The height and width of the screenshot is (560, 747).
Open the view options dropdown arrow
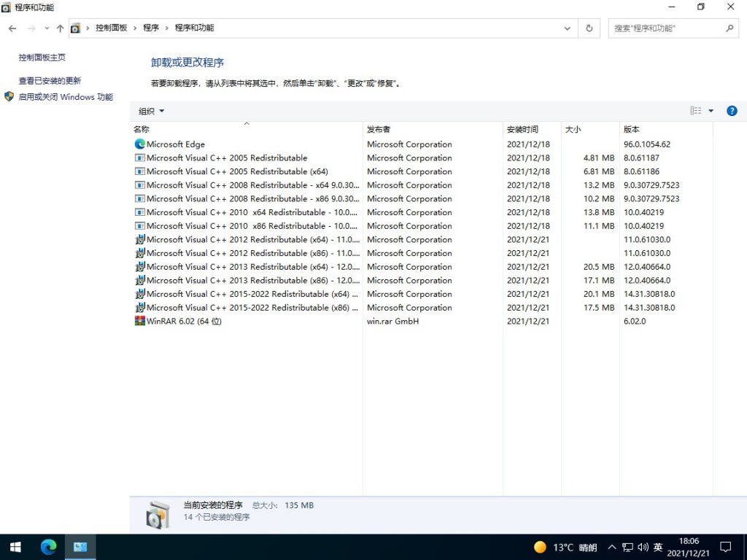711,110
